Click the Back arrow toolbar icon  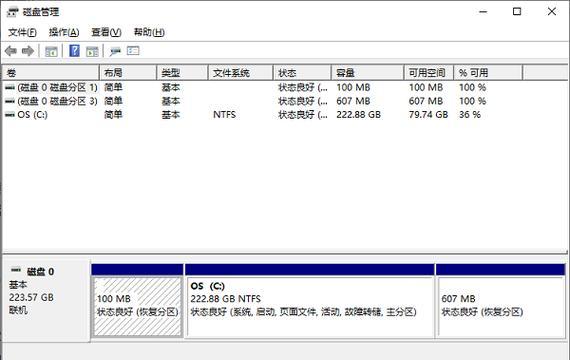[x=11, y=51]
